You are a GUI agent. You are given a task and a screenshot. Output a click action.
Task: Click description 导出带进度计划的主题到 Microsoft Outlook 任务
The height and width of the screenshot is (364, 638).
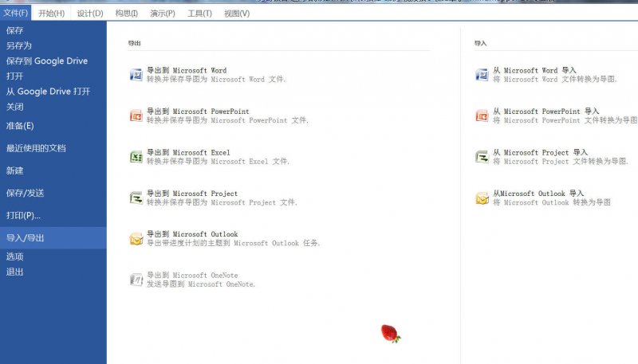234,244
